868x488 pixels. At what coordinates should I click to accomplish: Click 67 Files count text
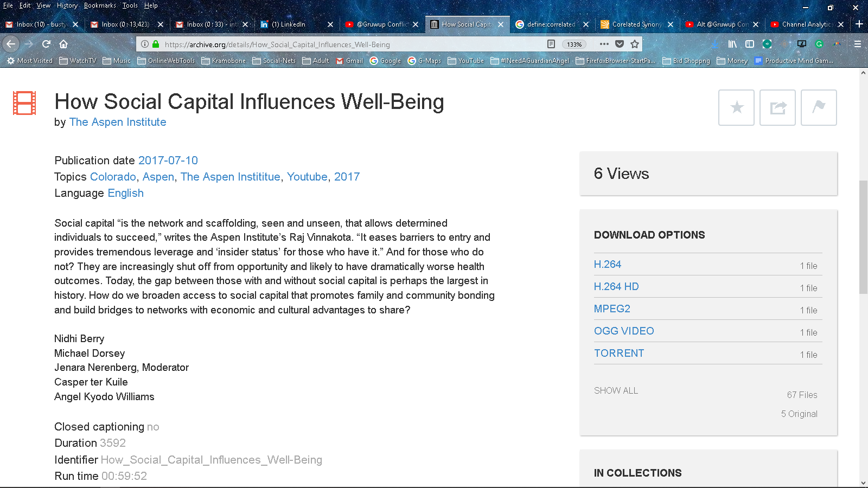(802, 395)
